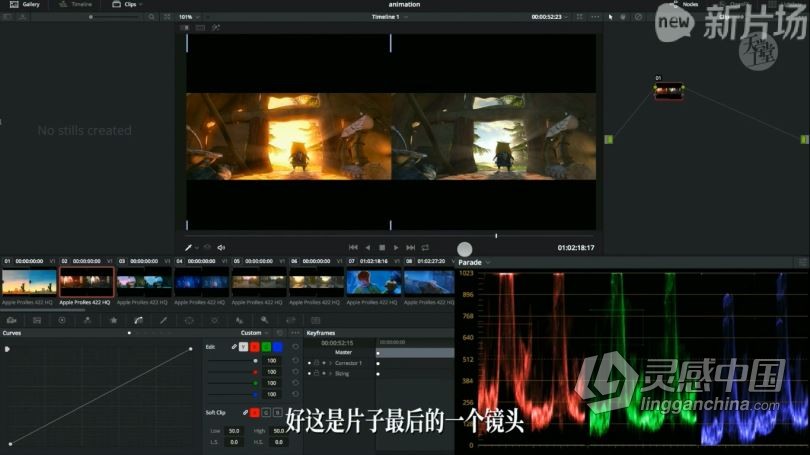Open the RGB Mixer palette
Screen dimensions: 810x455
coord(87,320)
